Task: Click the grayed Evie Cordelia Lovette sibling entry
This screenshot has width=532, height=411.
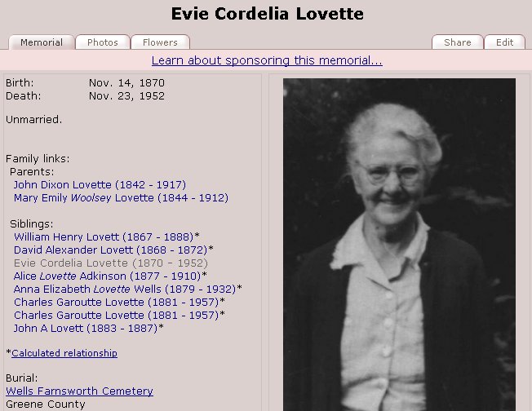Action: point(111,263)
